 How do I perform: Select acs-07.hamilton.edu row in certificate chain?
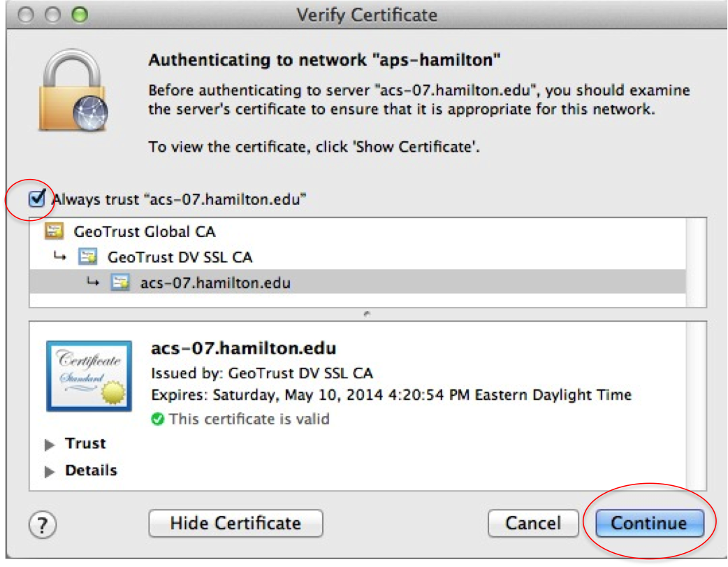358,282
